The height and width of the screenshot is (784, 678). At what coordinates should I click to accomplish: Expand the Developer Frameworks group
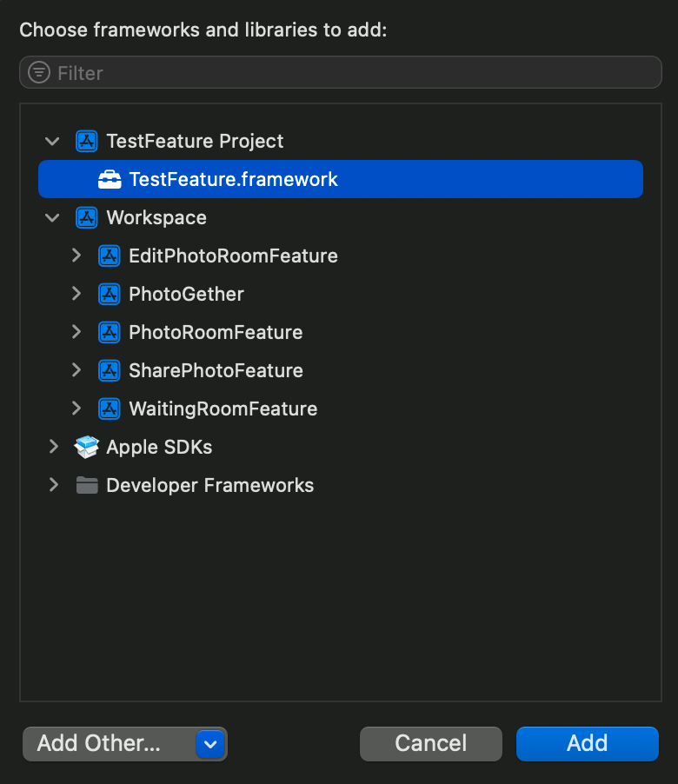pos(54,485)
